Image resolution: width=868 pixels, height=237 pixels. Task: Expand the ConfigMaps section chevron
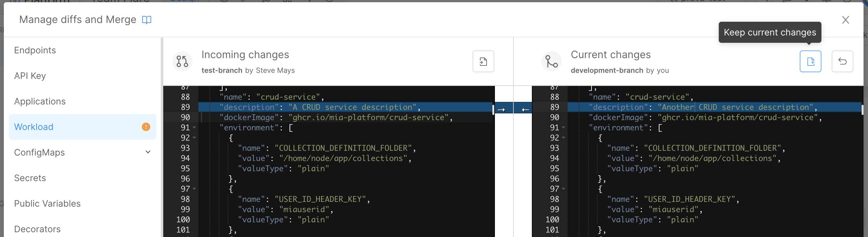click(x=148, y=152)
